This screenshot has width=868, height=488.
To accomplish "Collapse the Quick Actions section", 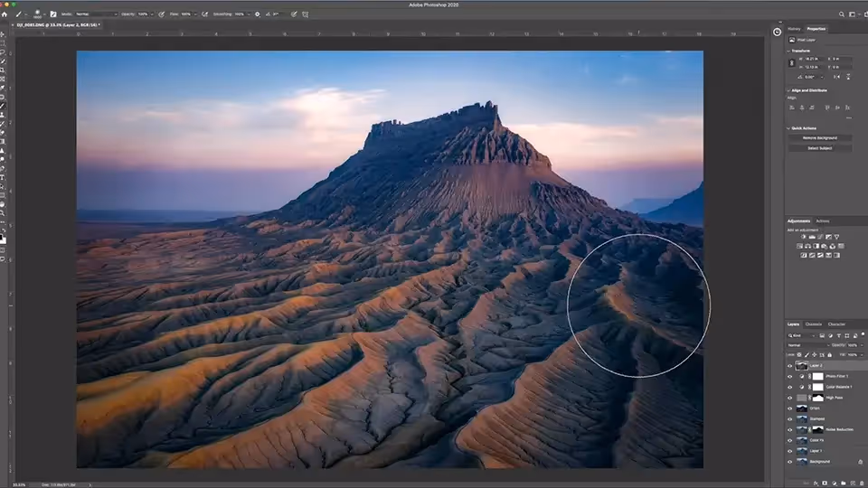I will [x=788, y=127].
